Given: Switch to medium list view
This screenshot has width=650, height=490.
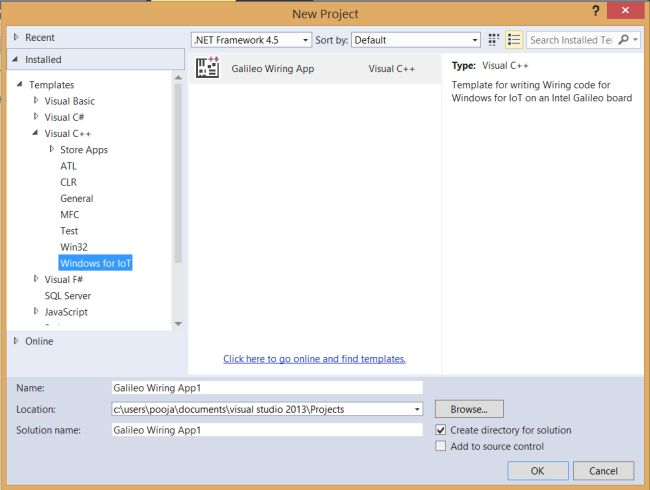Looking at the screenshot, I should pos(514,40).
